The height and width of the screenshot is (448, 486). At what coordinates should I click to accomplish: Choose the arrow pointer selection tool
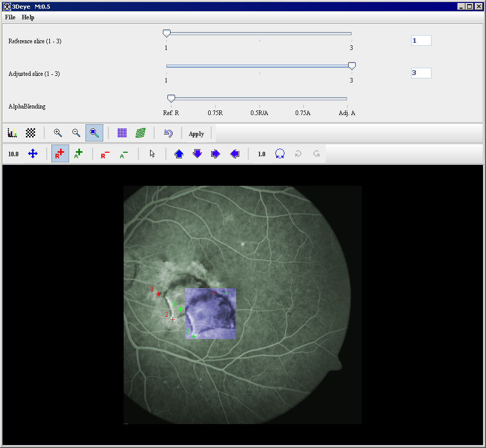(x=152, y=154)
